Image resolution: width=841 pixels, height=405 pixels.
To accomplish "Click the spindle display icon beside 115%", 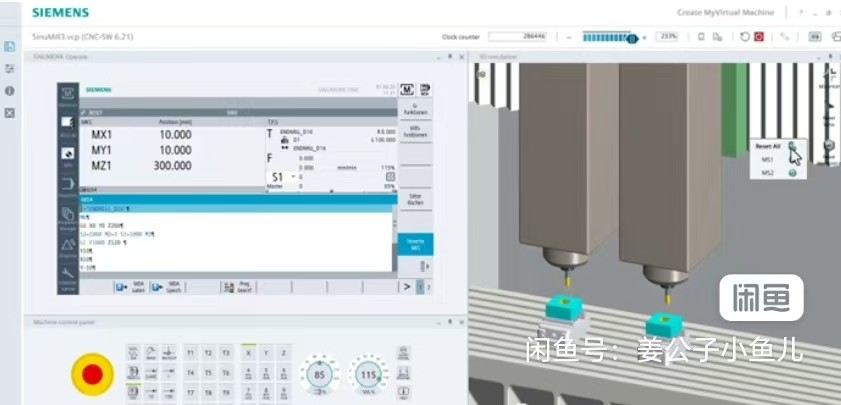I will point(390,176).
